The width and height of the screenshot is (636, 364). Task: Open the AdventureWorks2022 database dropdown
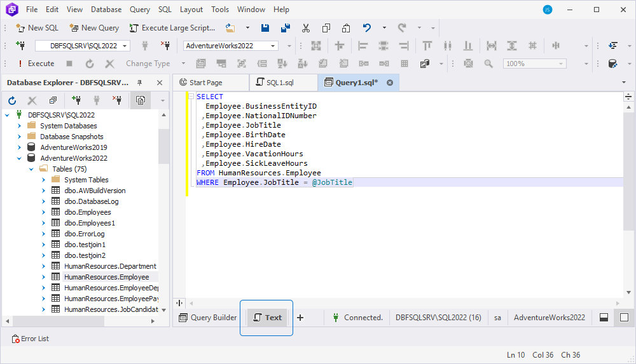[273, 46]
